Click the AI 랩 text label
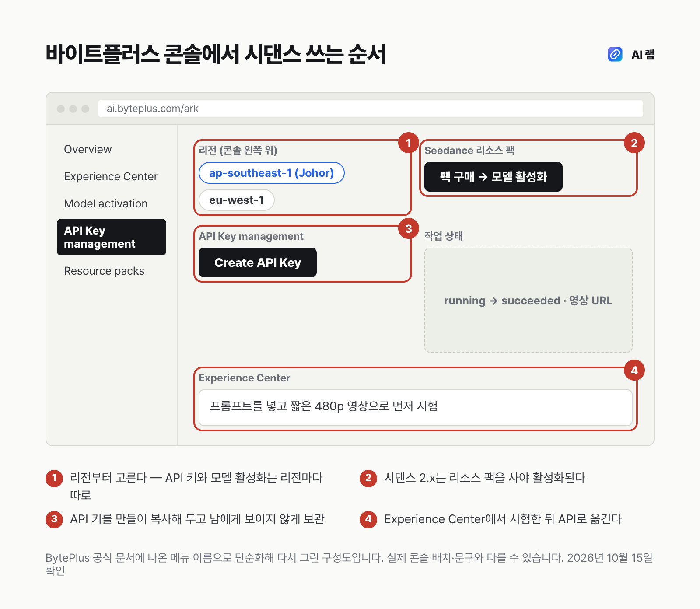The width and height of the screenshot is (700, 609). point(643,54)
